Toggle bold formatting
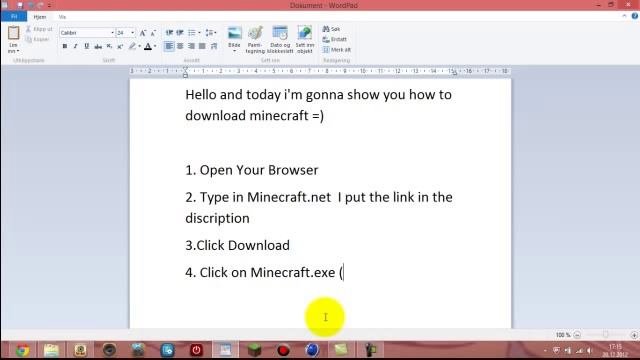 tap(64, 47)
